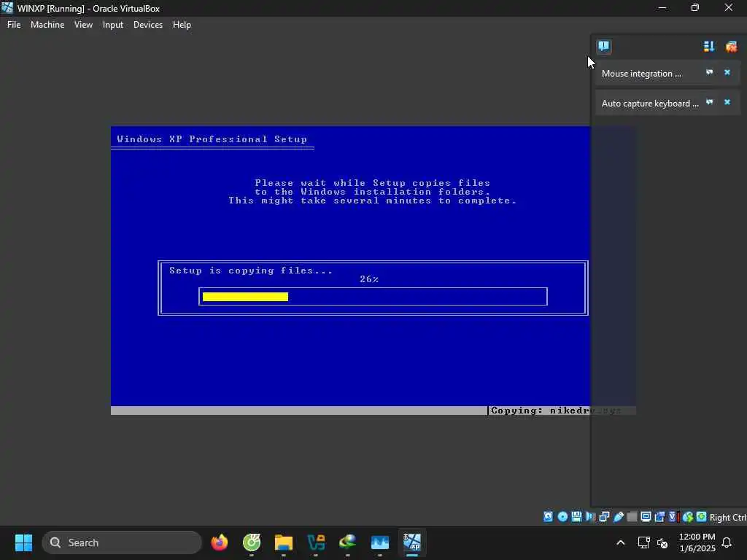Open the File menu
The image size is (747, 560).
[x=14, y=25]
